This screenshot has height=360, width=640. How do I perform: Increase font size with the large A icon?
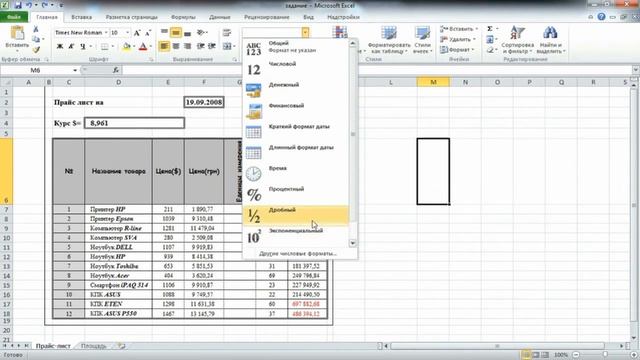point(137,33)
